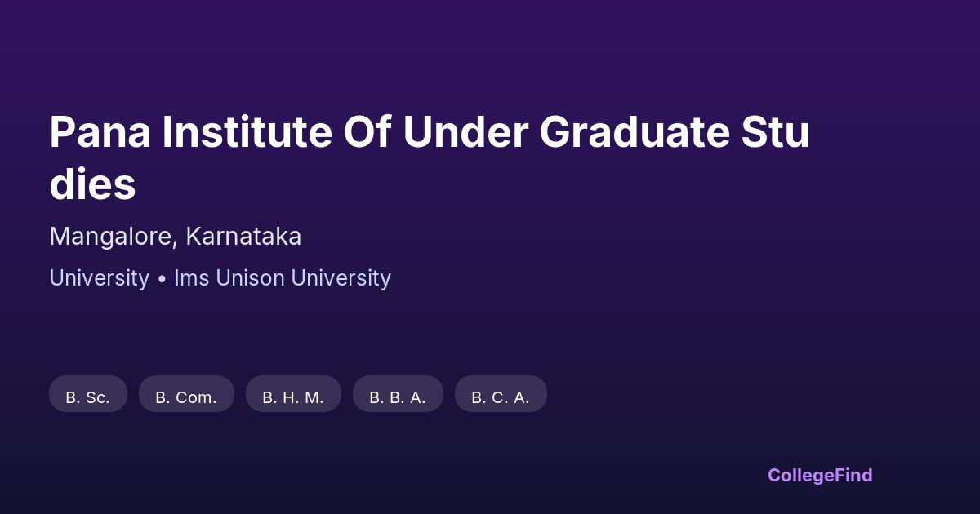980x514 pixels.
Task: Select the B. Com. course chip
Action: tap(186, 397)
